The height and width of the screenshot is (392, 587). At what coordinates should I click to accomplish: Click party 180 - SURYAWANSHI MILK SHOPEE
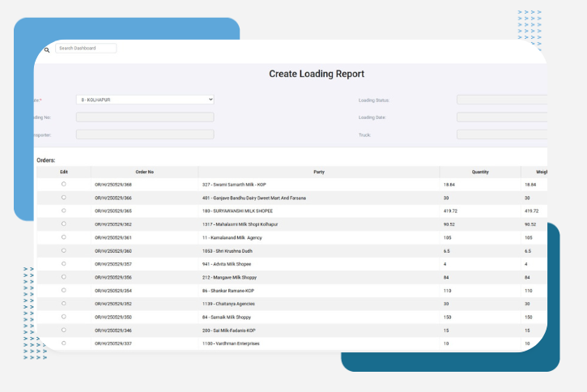pyautogui.click(x=237, y=211)
